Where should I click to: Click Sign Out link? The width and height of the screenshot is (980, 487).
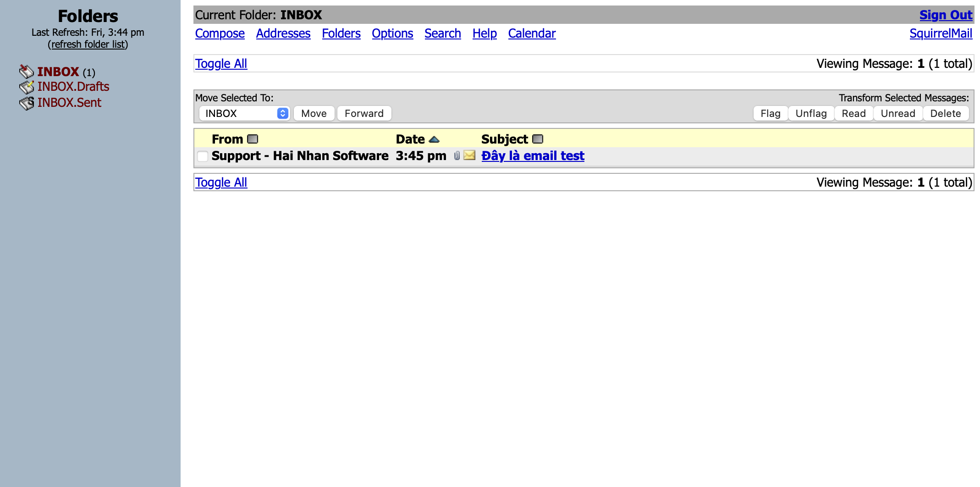tap(946, 15)
